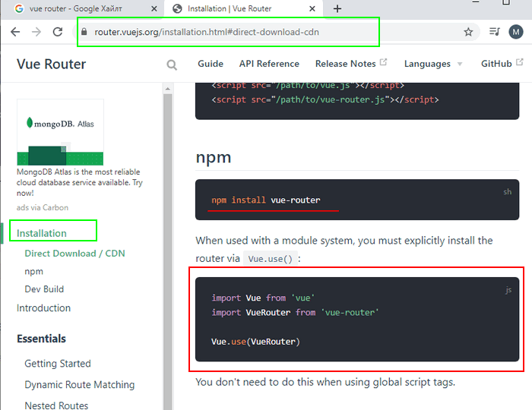Click the vue-router.js script tag line

(325, 99)
